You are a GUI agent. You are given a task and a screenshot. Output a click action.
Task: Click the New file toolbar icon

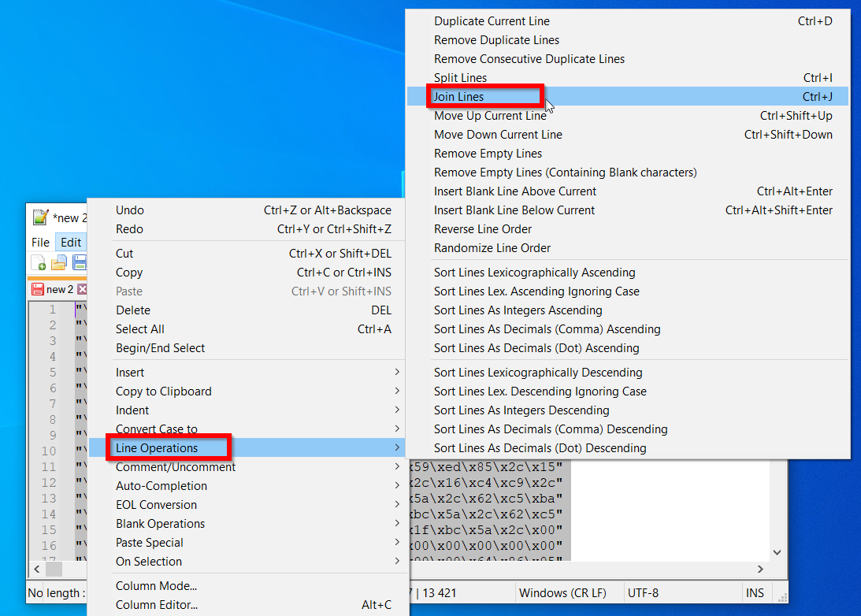(x=38, y=263)
